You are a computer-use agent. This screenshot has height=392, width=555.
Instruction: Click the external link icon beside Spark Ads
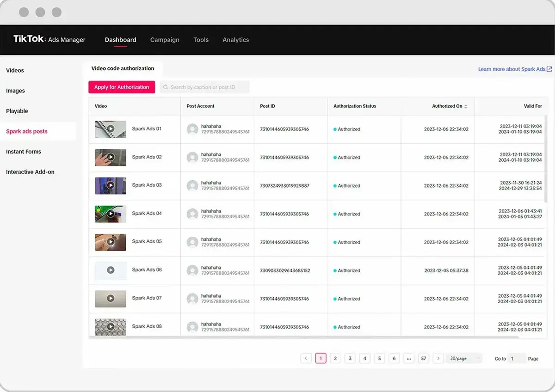pos(549,69)
